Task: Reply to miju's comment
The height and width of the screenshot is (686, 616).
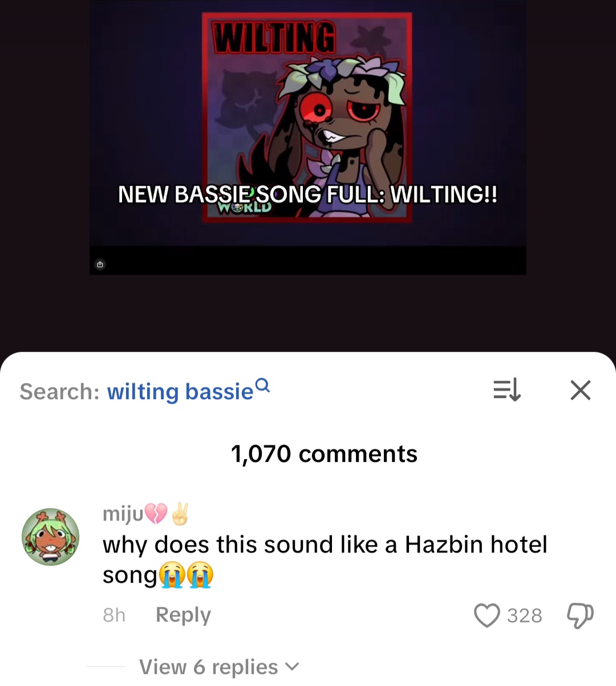Action: (183, 615)
